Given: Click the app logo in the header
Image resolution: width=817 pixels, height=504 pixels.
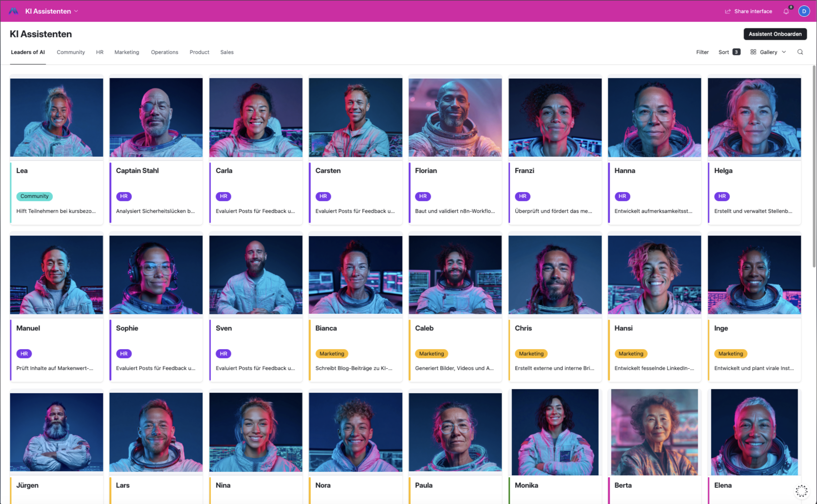Looking at the screenshot, I should 13,11.
